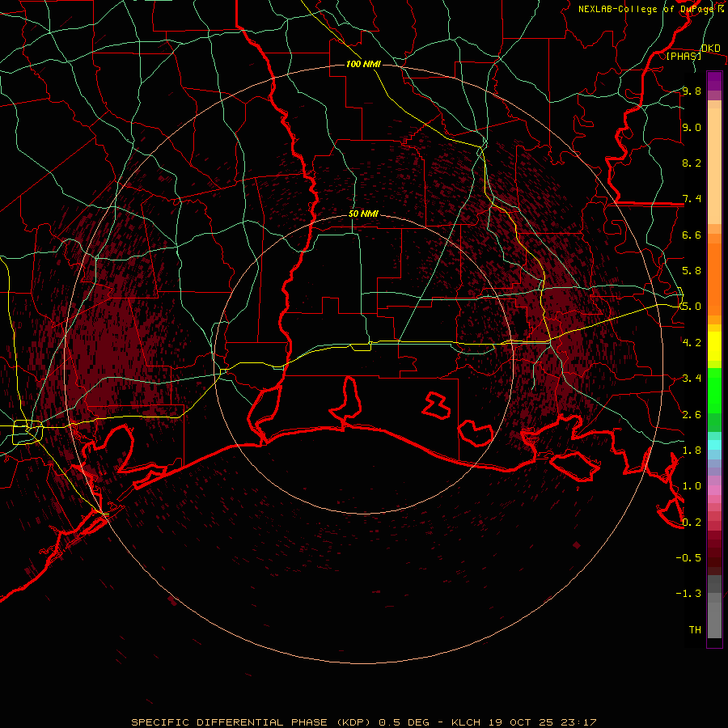The width and height of the screenshot is (728, 728).
Task: Click the yellow segment of the color bar
Action: (x=714, y=346)
